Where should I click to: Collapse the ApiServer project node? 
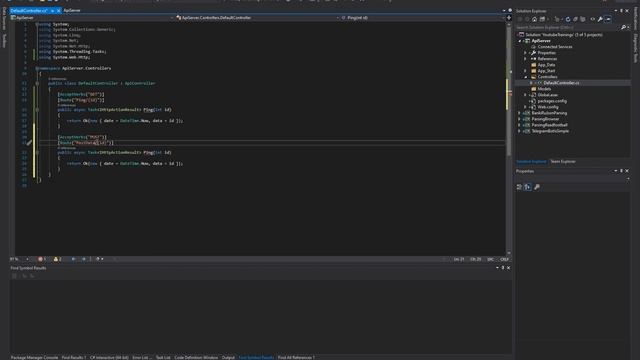point(520,41)
